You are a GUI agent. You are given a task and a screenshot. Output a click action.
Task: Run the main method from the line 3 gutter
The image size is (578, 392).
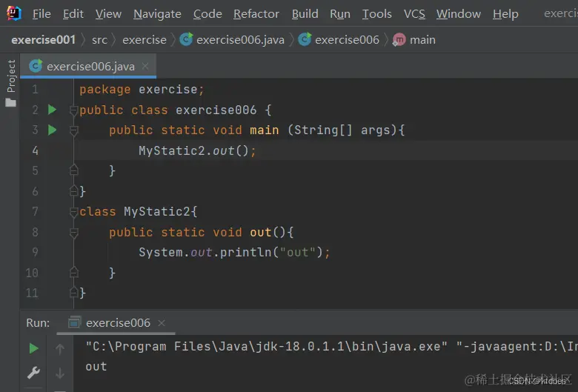(53, 130)
